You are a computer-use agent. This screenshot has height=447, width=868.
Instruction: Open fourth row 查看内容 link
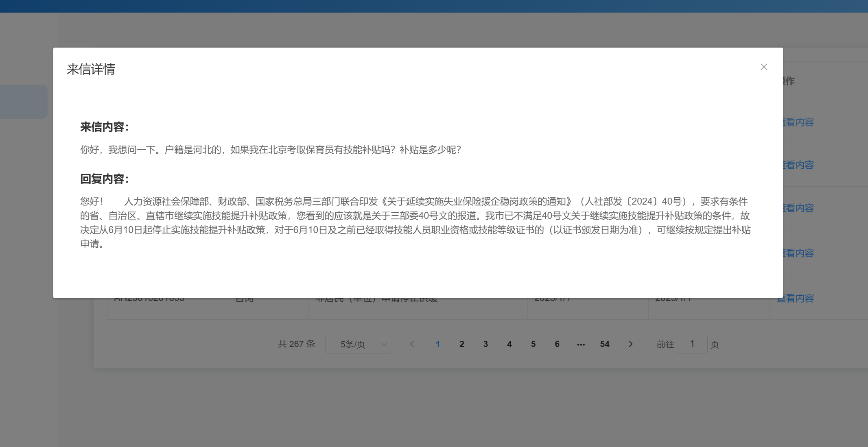point(798,253)
